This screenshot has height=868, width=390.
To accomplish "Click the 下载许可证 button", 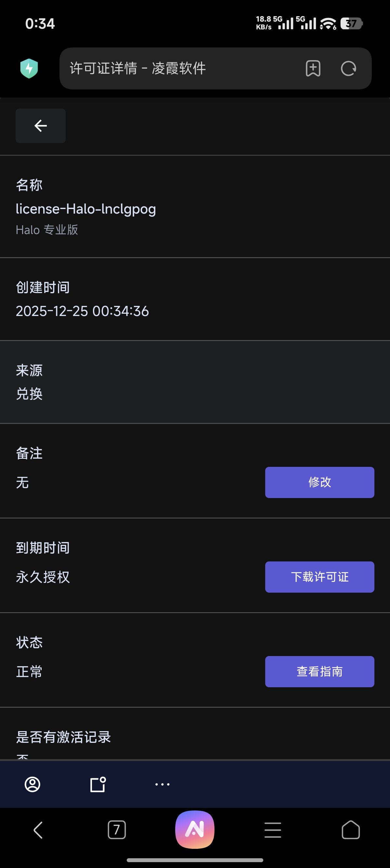I will [319, 577].
